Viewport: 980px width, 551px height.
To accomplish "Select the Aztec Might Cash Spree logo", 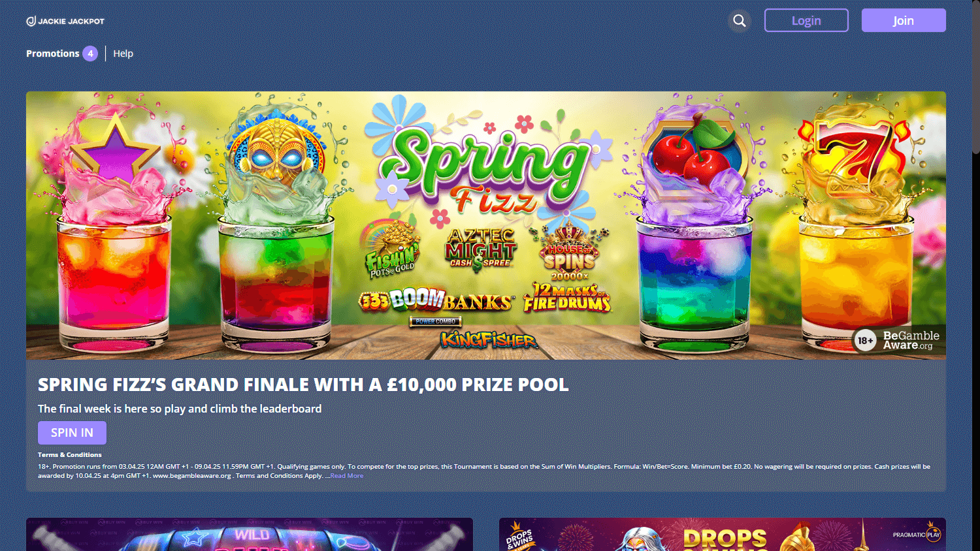I will pyautogui.click(x=481, y=249).
